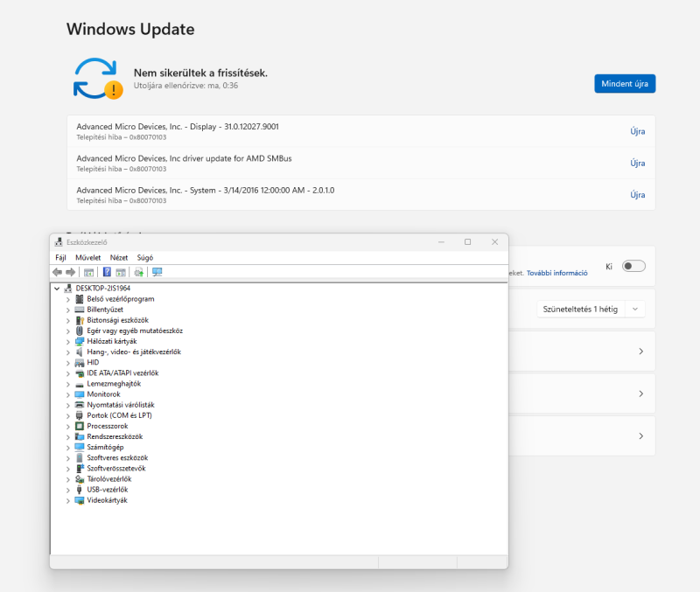This screenshot has width=700, height=592.
Task: Open the Súgó menu
Action: (x=145, y=257)
